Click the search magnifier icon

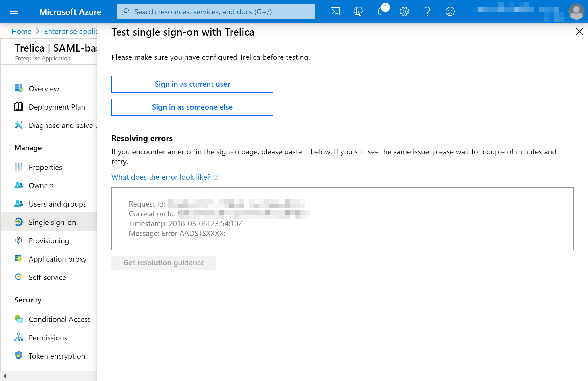tap(125, 11)
